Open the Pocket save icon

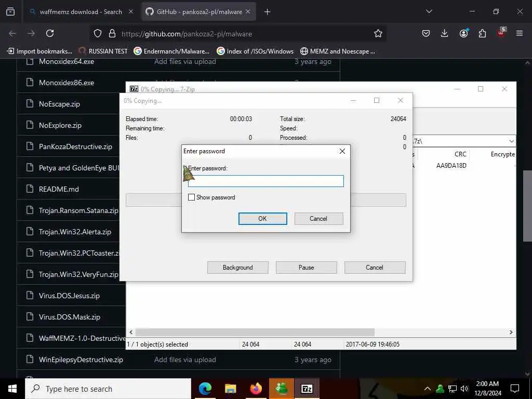[x=426, y=33]
